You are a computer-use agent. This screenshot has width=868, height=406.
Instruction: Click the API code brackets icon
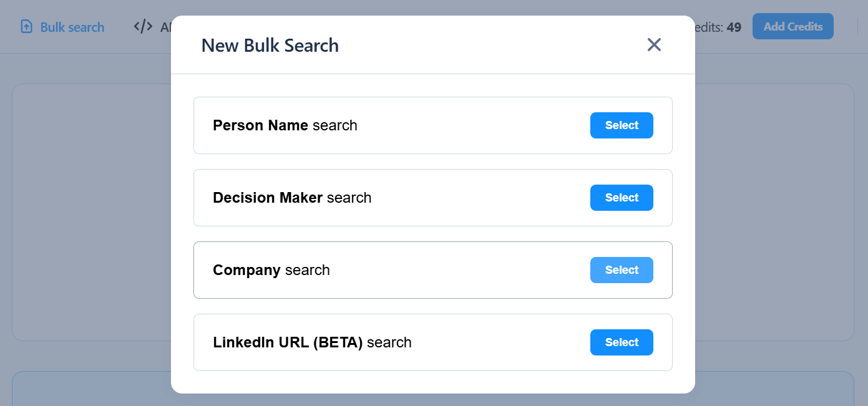click(143, 27)
